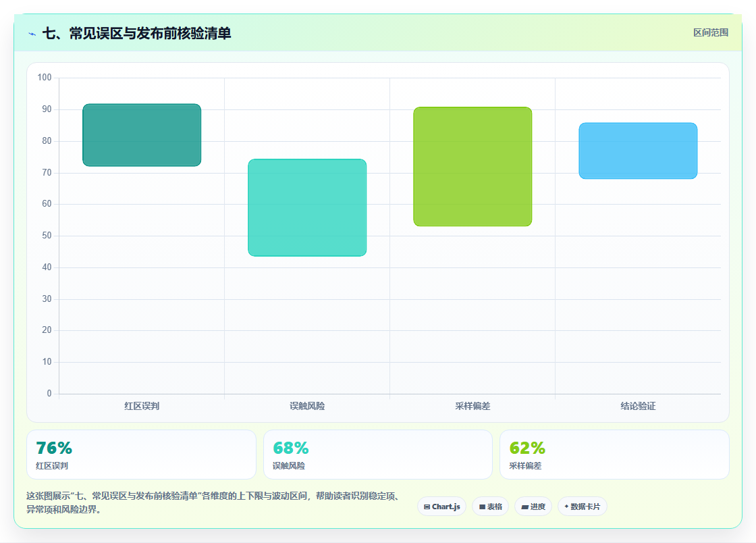Click the y-axis value 0
Screen dimensions: 756x543
click(49, 394)
